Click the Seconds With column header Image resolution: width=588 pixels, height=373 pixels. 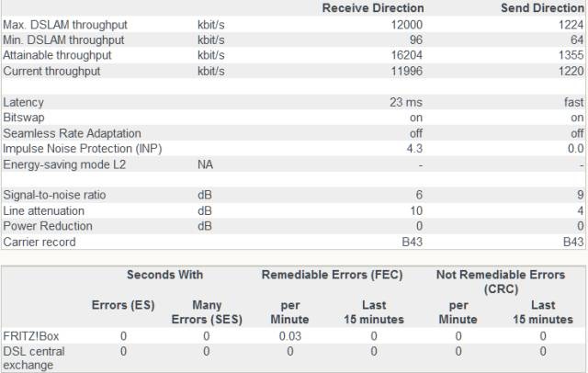(x=164, y=275)
